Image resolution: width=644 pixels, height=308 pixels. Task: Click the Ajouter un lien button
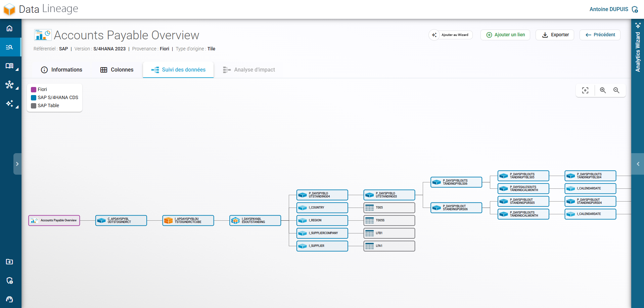click(x=505, y=35)
